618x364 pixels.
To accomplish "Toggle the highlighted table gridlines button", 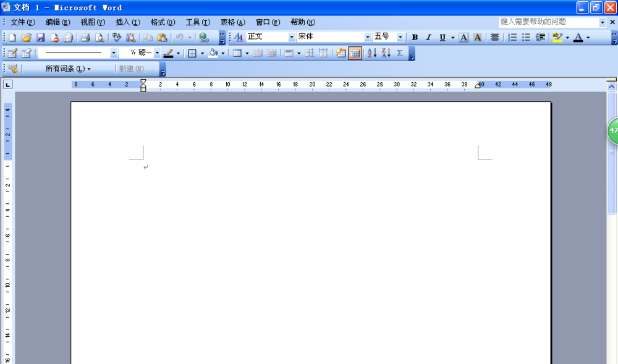I will [355, 53].
